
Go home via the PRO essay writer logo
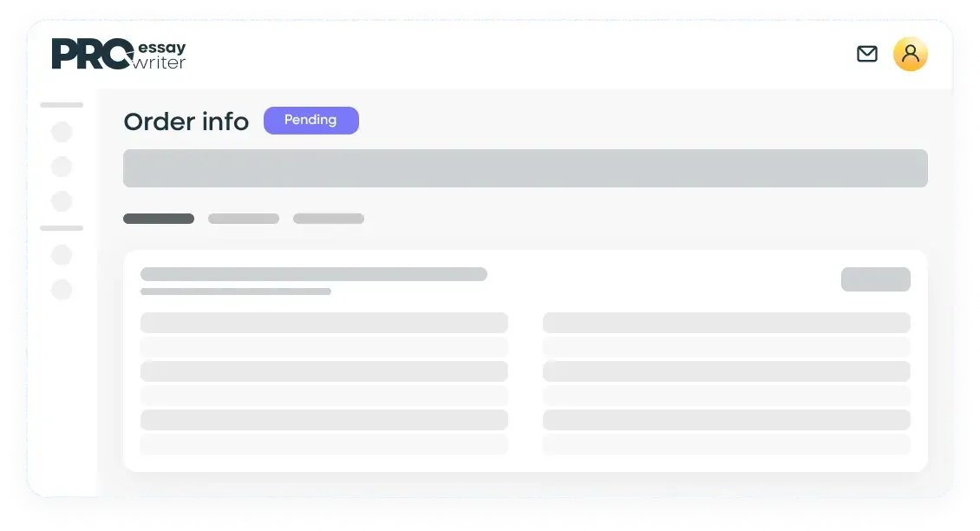119,54
